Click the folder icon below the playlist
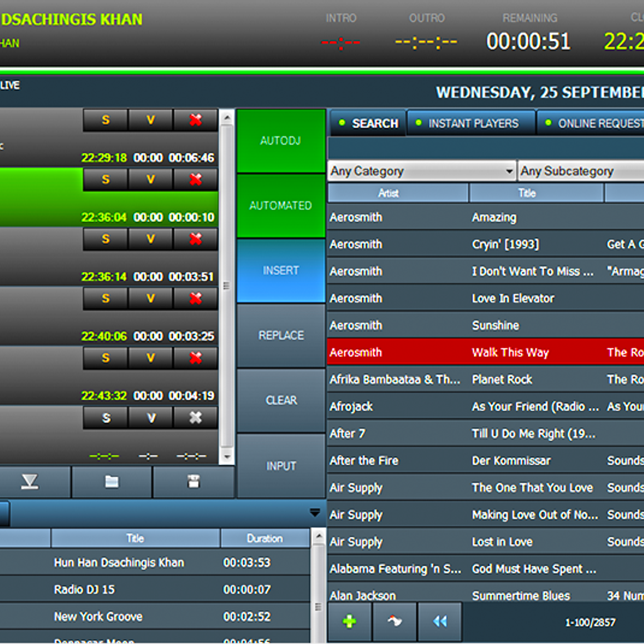This screenshot has height=644, width=644. click(112, 482)
